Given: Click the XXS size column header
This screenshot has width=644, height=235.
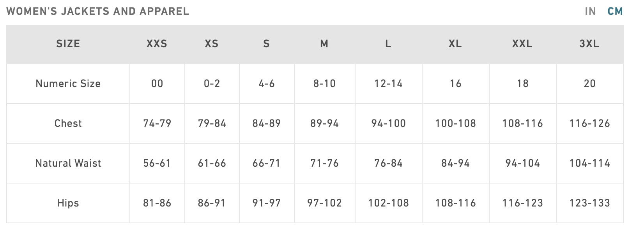Looking at the screenshot, I should (157, 44).
